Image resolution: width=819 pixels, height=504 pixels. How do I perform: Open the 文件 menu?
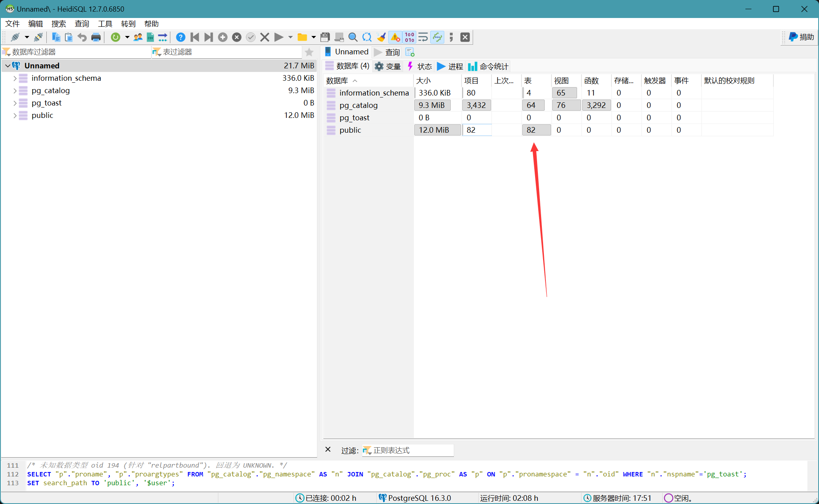[12, 24]
